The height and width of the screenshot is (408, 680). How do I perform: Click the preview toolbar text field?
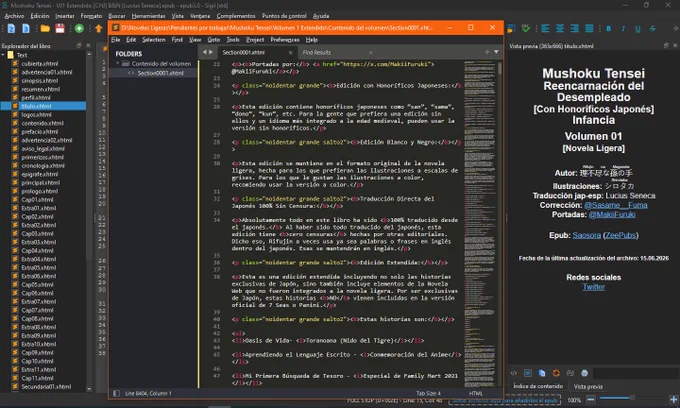pos(635,373)
